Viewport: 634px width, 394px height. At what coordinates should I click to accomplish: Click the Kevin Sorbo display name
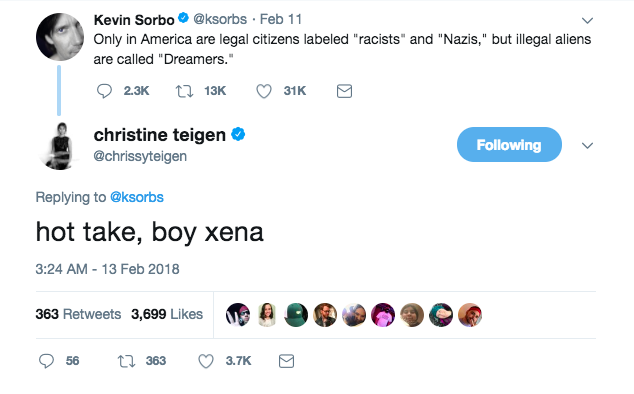[x=134, y=19]
